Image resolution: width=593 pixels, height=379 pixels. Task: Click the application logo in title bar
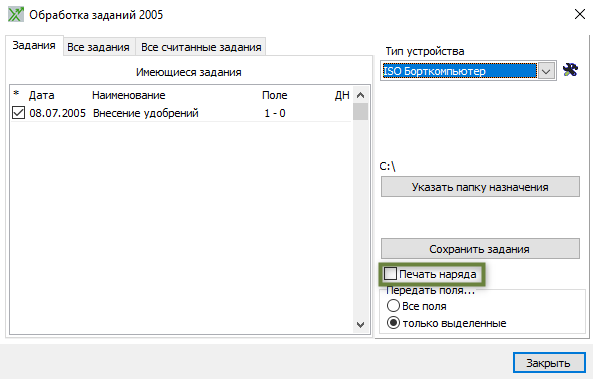click(16, 15)
